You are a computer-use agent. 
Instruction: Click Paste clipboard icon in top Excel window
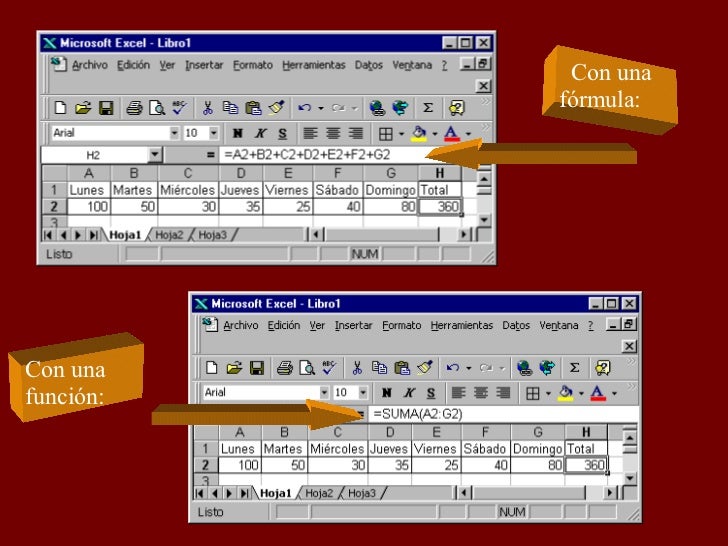pyautogui.click(x=253, y=108)
